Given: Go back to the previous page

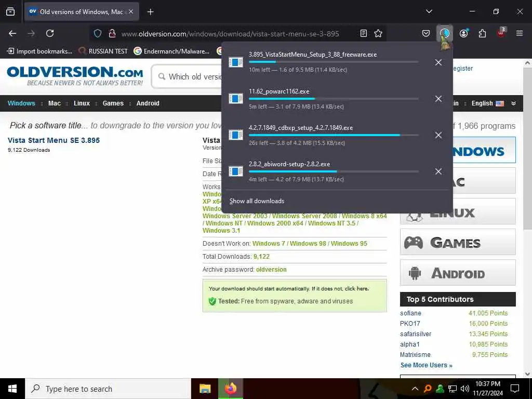Looking at the screenshot, I should 12,33.
